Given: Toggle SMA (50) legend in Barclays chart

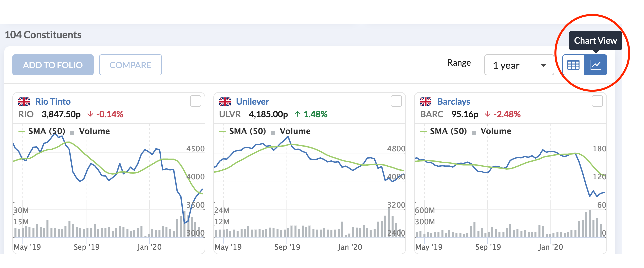Looking at the screenshot, I should point(444,131).
